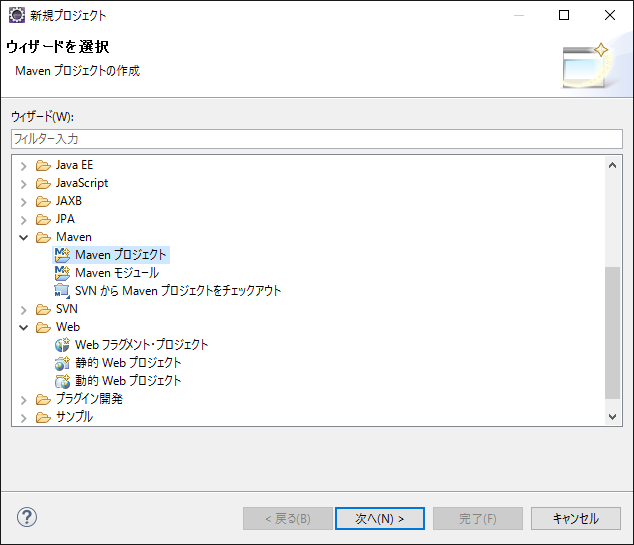
Task: Select the JPA label
Action: pyautogui.click(x=65, y=219)
